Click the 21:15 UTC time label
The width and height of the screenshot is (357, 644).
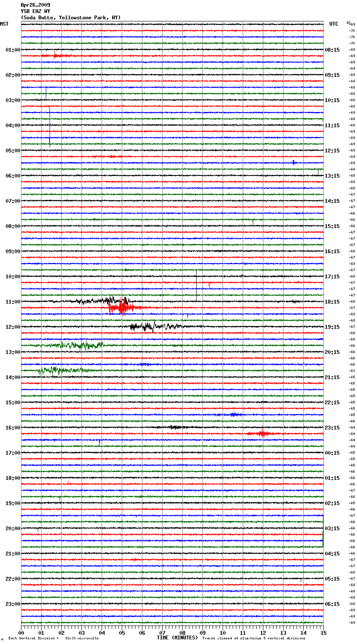coord(332,377)
